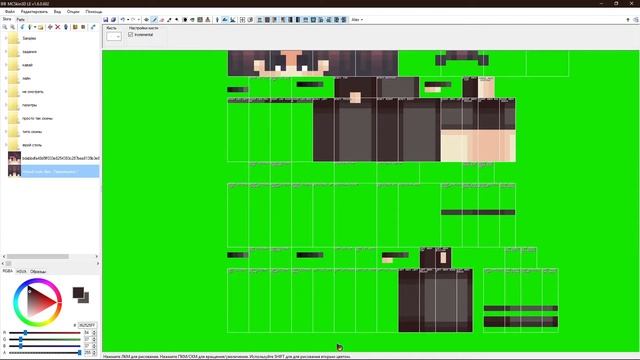Select the camera view tool

146,20
